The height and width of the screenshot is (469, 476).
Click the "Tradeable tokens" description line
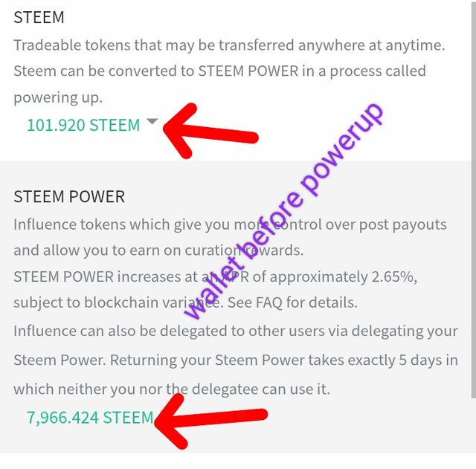112,45
